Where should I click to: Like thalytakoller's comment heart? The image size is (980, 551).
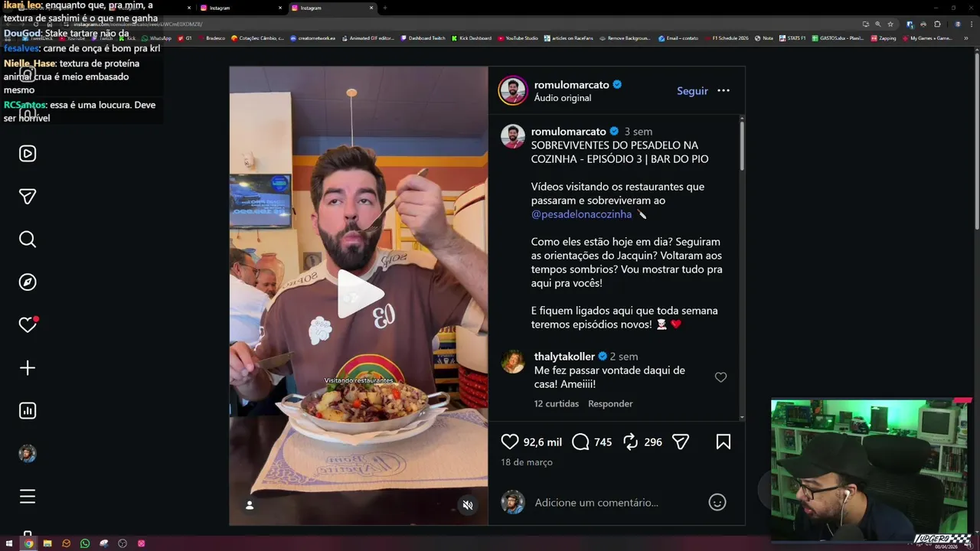[720, 377]
